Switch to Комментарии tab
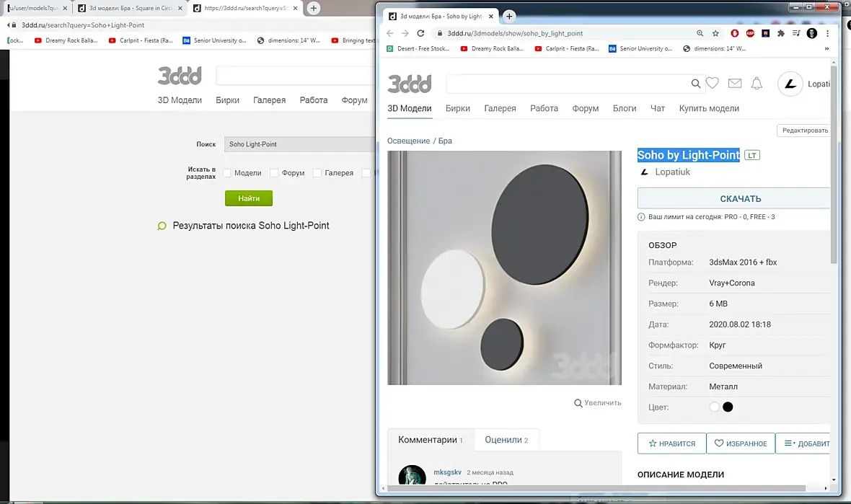 [431, 439]
